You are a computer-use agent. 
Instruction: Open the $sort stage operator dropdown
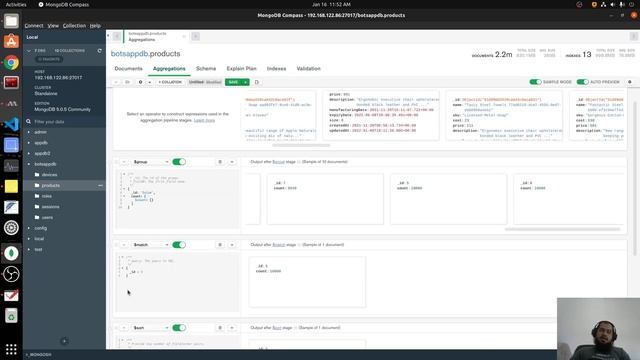tap(150, 328)
